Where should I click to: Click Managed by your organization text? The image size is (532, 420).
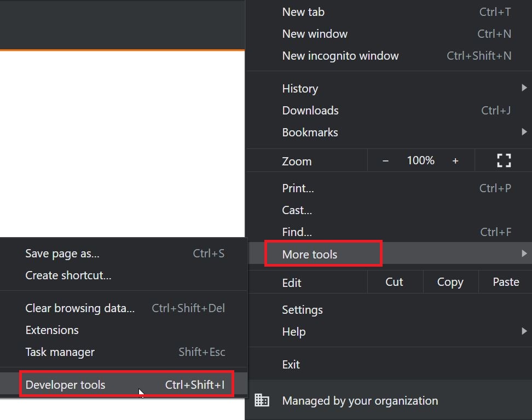360,401
